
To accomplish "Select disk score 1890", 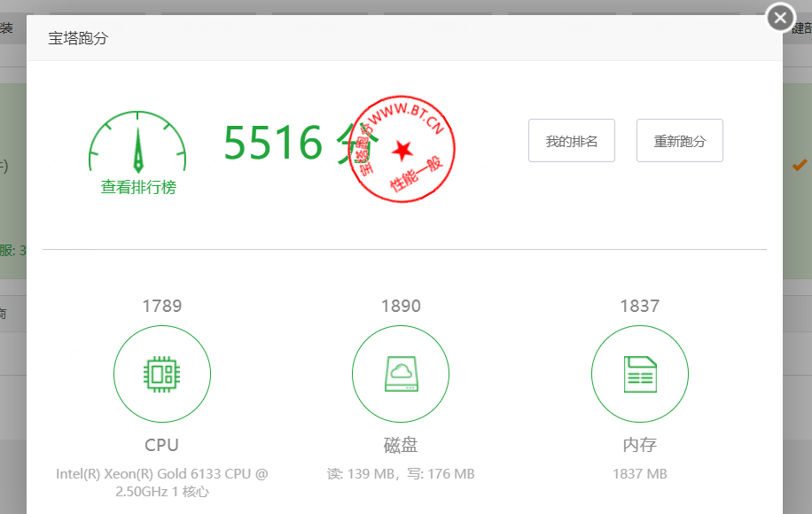I will (x=401, y=306).
